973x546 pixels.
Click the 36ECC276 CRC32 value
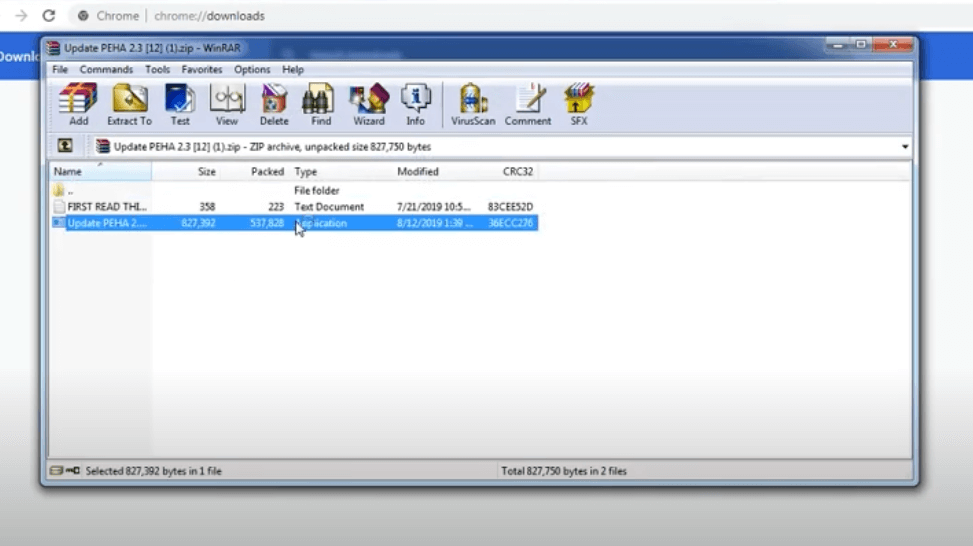pyautogui.click(x=510, y=223)
